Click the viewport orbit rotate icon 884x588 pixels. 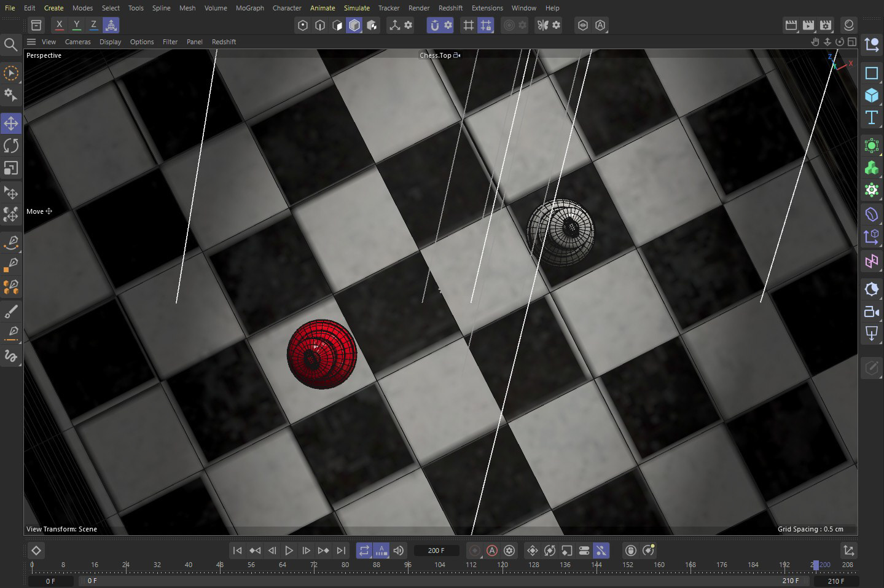click(840, 42)
